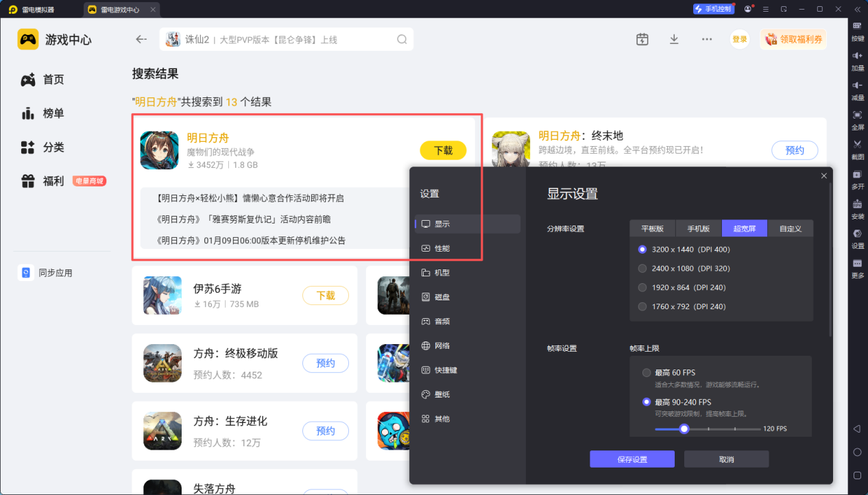868x495 pixels.
Task: Select 最高 60 FPS option
Action: tap(669, 373)
